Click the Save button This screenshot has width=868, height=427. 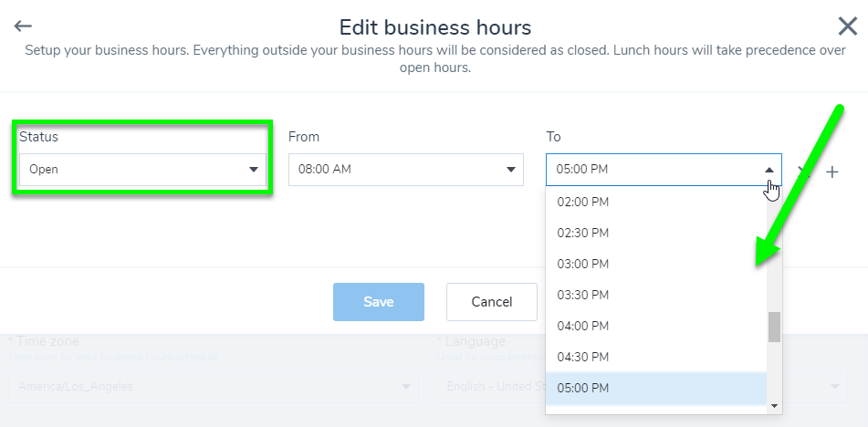click(x=379, y=302)
